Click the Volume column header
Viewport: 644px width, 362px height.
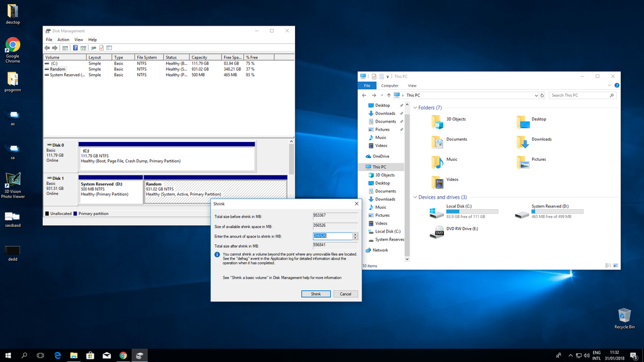coord(65,57)
